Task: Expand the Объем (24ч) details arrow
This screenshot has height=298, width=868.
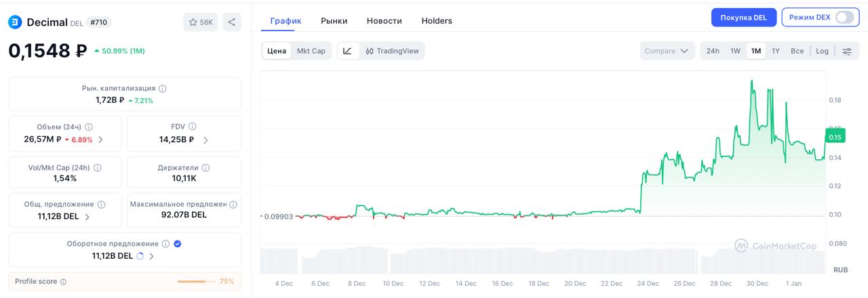Action: tap(101, 140)
